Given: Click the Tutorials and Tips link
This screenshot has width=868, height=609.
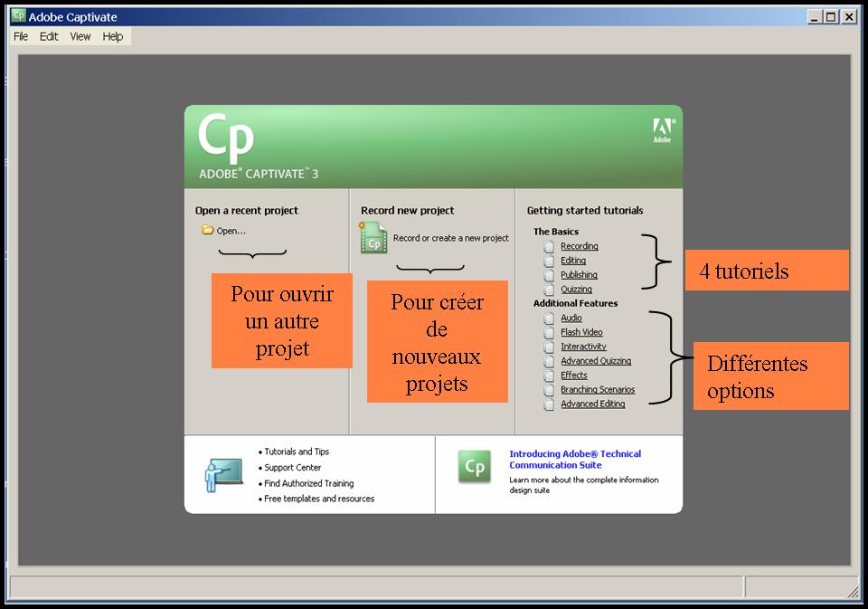Looking at the screenshot, I should [297, 452].
